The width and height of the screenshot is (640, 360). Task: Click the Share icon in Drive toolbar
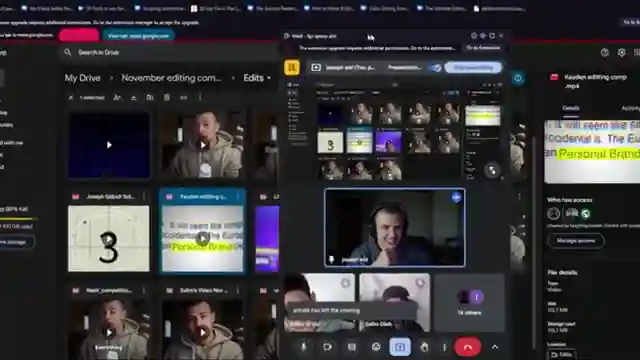point(117,98)
